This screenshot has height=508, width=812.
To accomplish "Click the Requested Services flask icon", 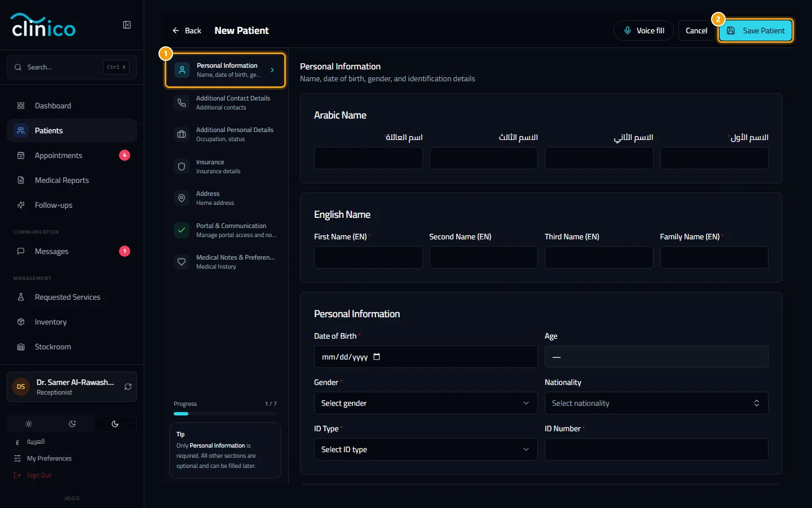I will point(21,297).
